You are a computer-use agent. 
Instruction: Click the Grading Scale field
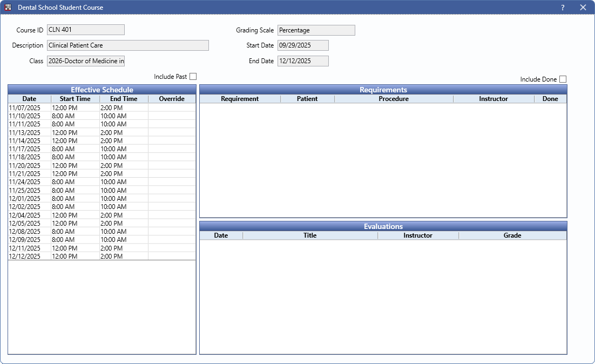(316, 30)
